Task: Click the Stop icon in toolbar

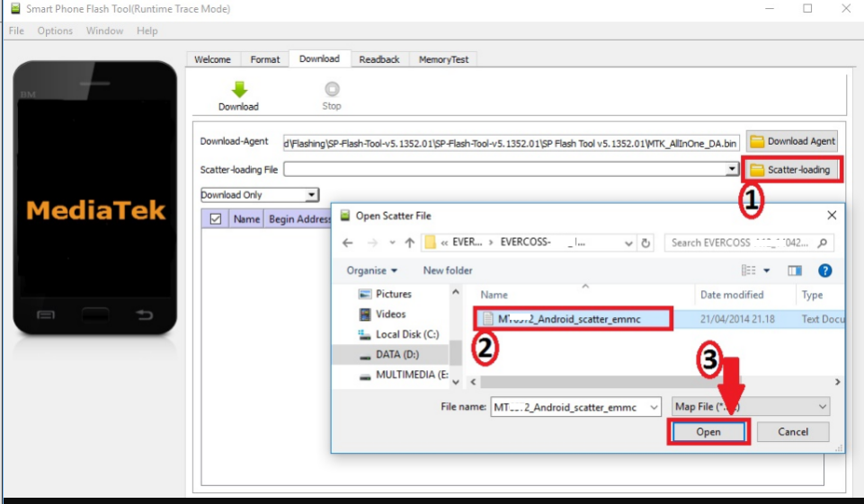Action: tap(332, 89)
